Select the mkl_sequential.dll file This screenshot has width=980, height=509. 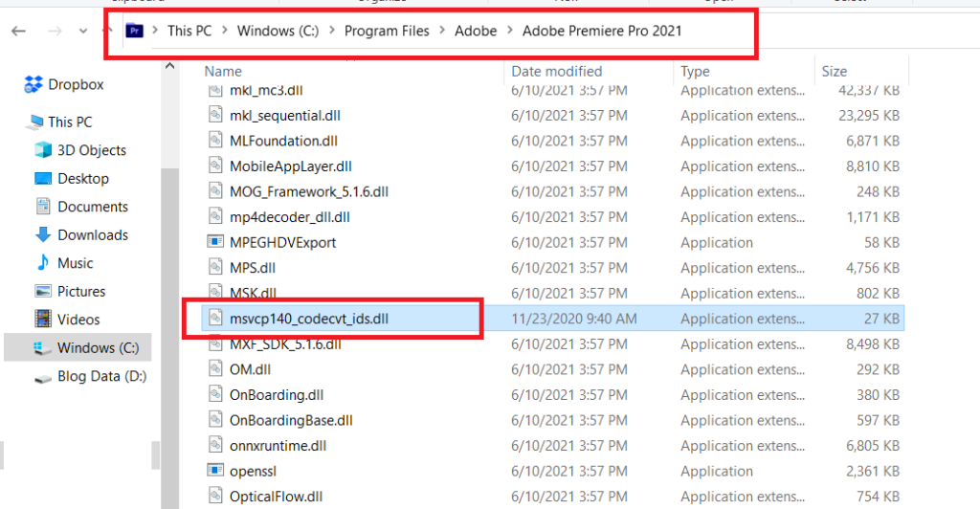pyautogui.click(x=285, y=116)
